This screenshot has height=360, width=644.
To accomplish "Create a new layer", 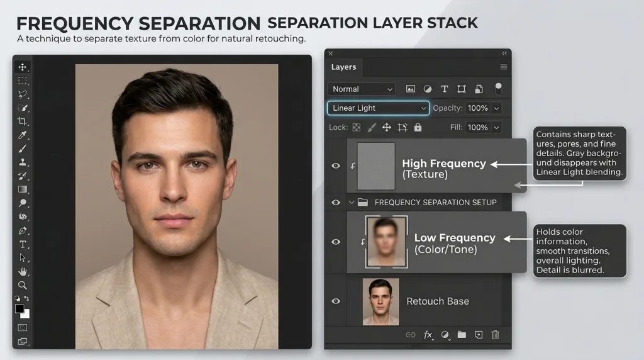I will [479, 335].
